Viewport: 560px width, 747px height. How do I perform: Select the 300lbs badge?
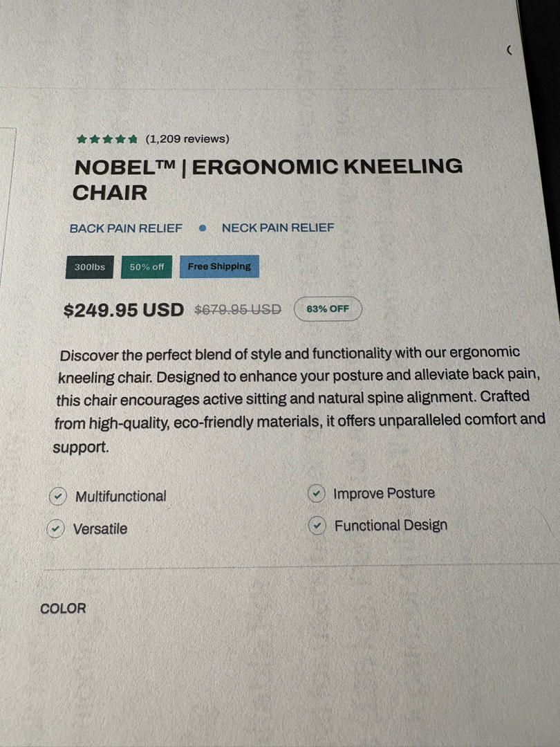[x=90, y=267]
